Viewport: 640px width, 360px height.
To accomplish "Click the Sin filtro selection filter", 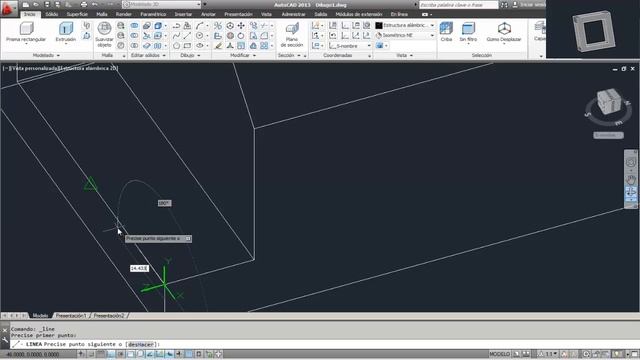I will click(468, 32).
